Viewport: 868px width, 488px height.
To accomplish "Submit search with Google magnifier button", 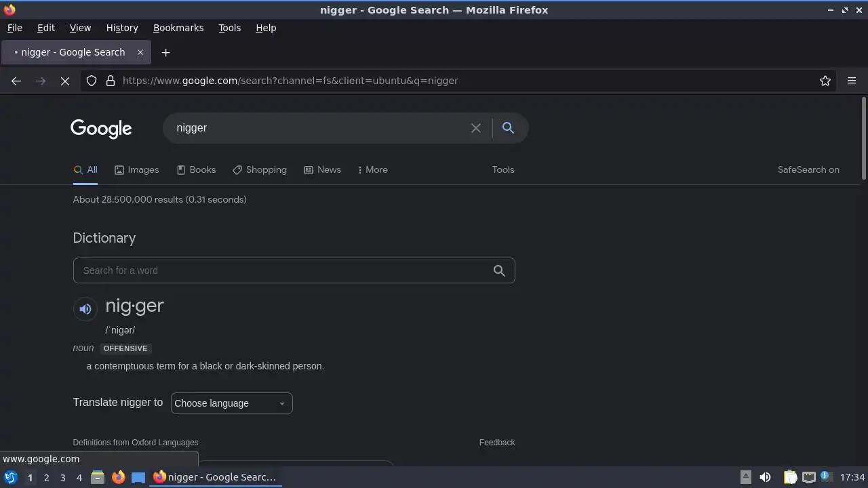I will coord(508,127).
